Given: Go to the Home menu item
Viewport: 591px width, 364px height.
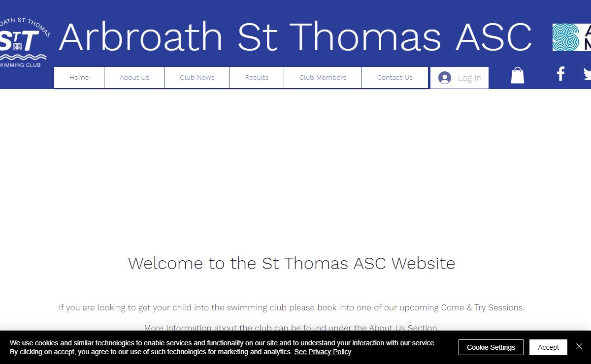Looking at the screenshot, I should click(79, 78).
